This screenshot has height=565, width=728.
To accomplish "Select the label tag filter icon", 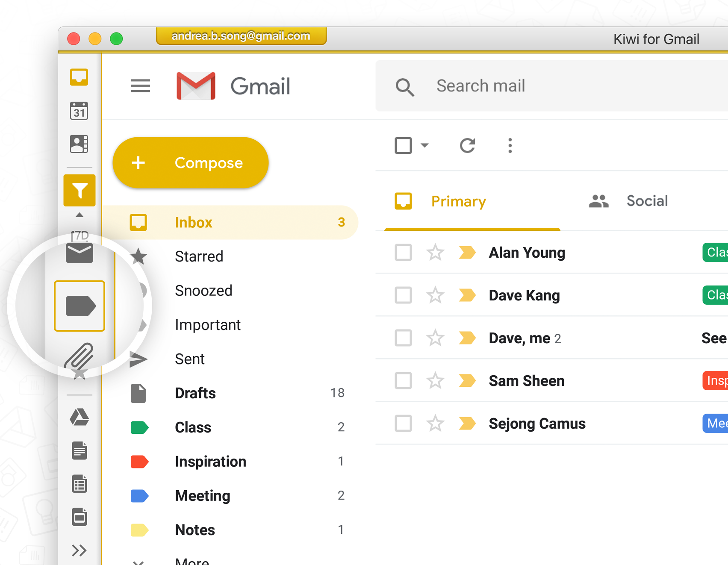I will 80,306.
